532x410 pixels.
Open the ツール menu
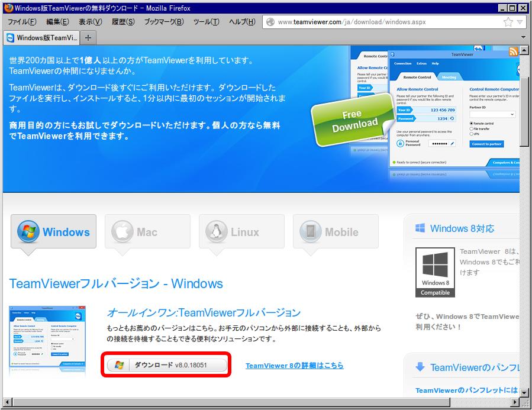[x=207, y=21]
